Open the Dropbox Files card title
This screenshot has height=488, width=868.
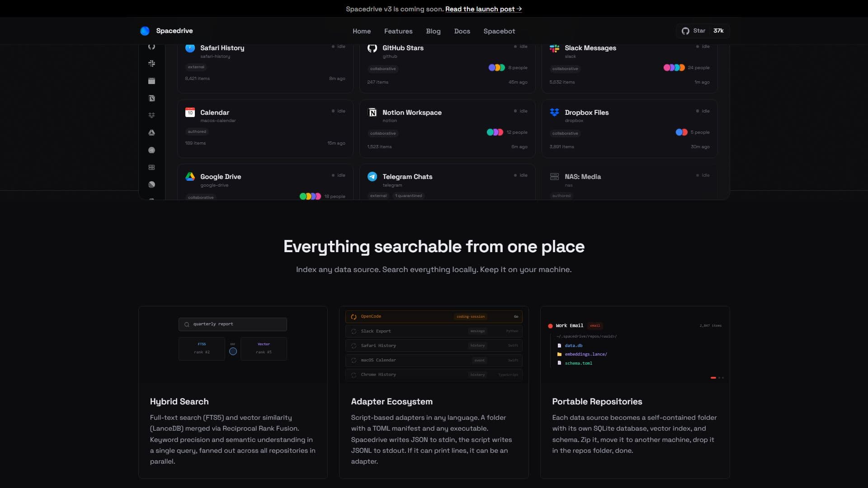pos(586,113)
